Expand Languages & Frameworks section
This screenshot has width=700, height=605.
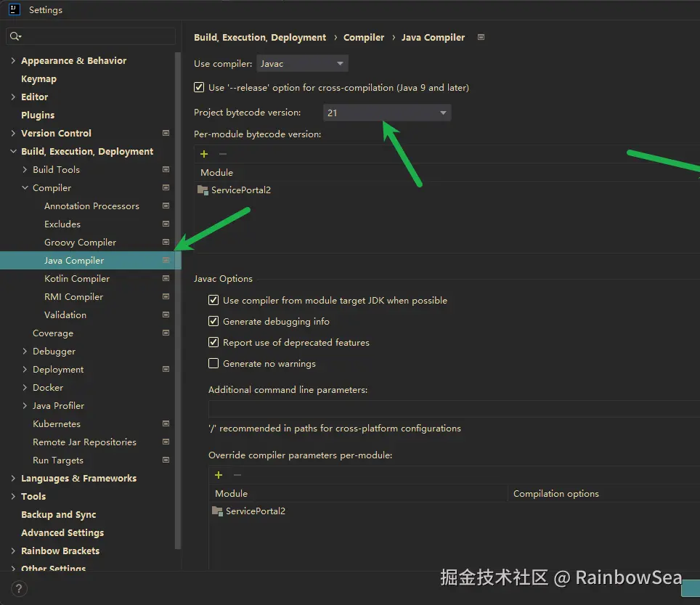click(13, 478)
